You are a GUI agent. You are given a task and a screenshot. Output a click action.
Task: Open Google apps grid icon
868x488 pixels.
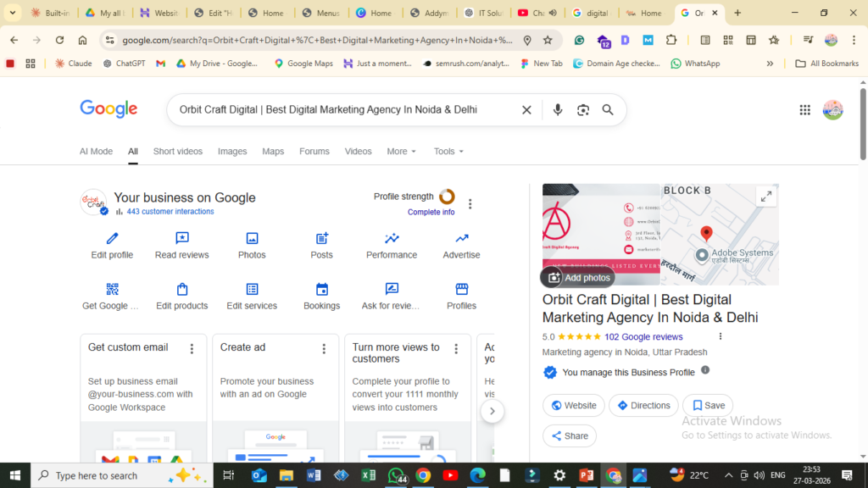(x=804, y=110)
